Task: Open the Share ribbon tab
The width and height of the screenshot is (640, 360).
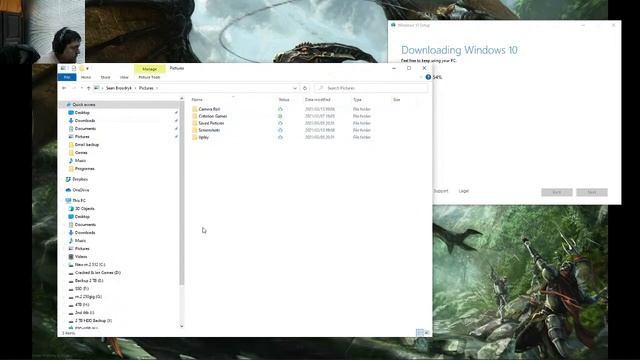Action: pyautogui.click(x=105, y=77)
